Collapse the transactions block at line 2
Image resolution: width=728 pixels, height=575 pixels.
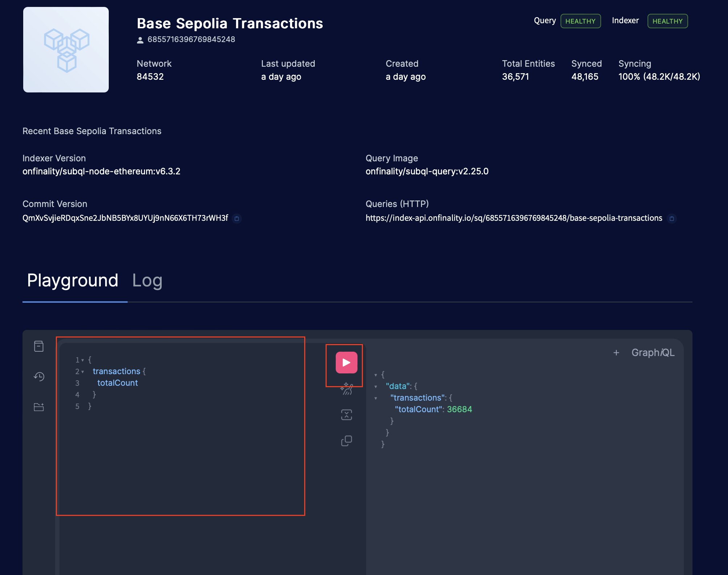[83, 372]
